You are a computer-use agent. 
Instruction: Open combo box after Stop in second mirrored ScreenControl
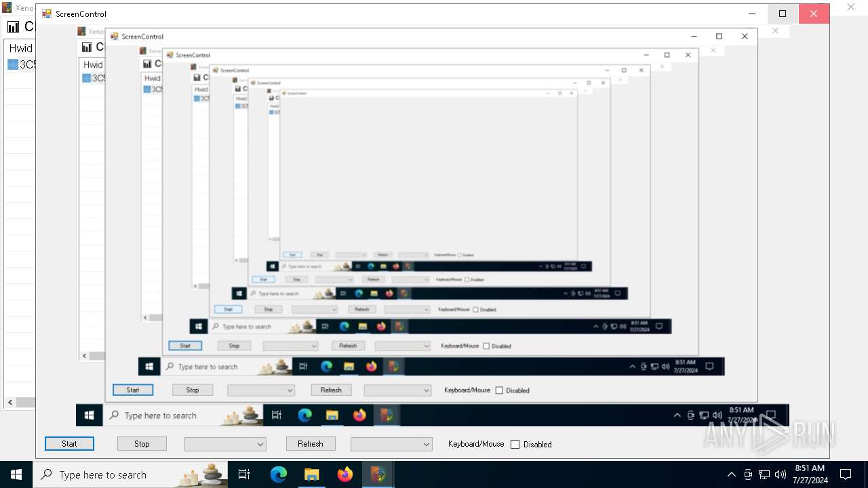tap(290, 346)
